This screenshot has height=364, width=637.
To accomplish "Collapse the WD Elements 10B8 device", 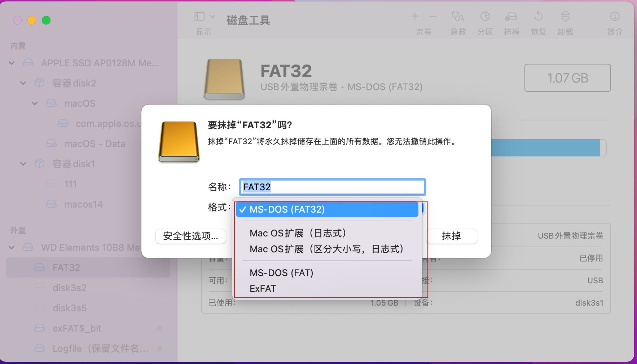I will 11,247.
